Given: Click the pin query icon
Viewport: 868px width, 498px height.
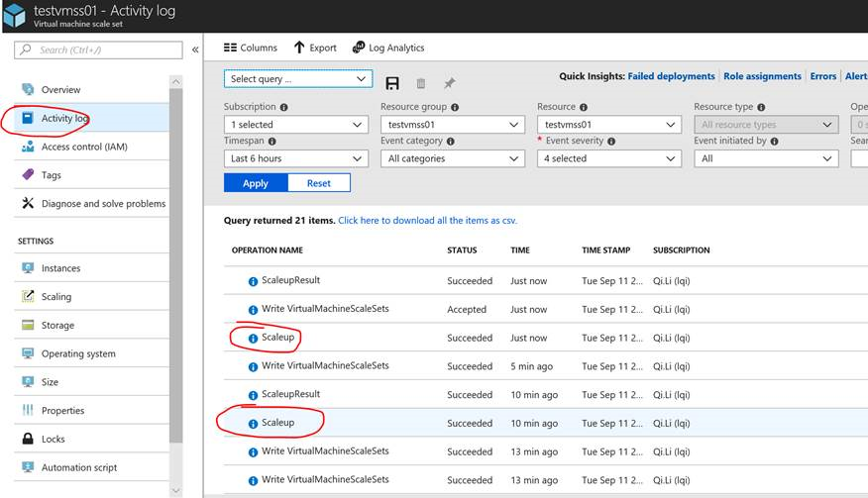Looking at the screenshot, I should pos(449,83).
